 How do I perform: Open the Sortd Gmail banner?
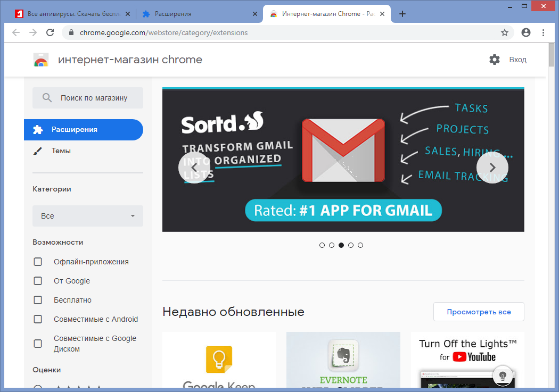pos(343,160)
